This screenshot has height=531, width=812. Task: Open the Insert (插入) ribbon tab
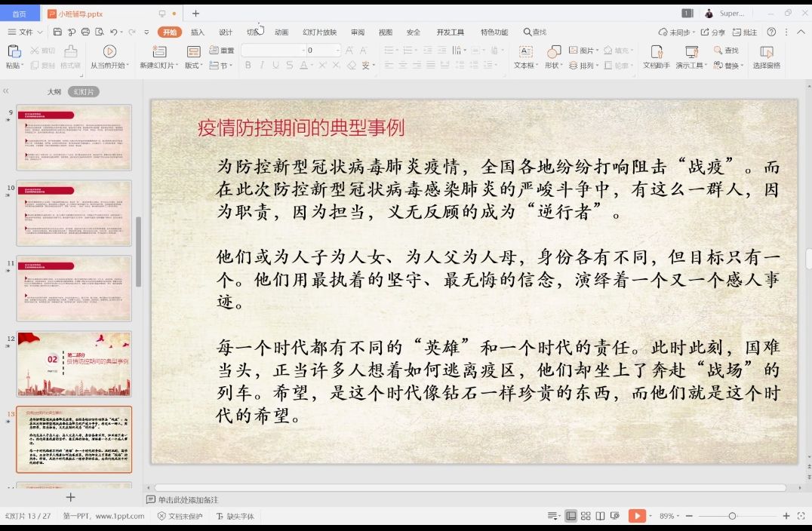(x=198, y=32)
